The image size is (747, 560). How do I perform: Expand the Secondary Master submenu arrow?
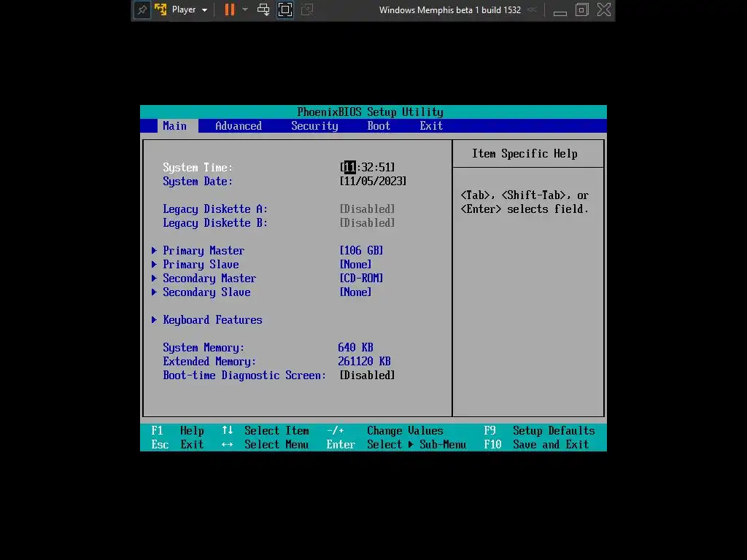click(154, 278)
